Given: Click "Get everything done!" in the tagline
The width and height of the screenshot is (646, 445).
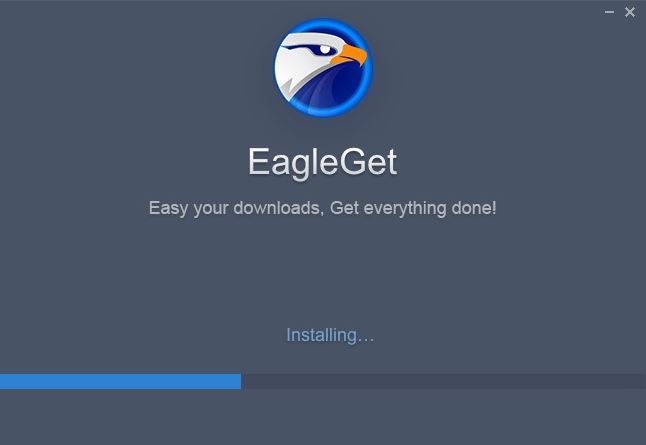Looking at the screenshot, I should coord(413,208).
